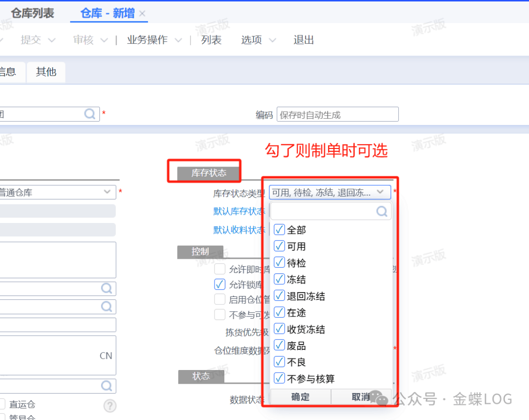Click magnifier icon in top-left lookup field
Screen dimensions: 529x420
pyautogui.click(x=90, y=114)
